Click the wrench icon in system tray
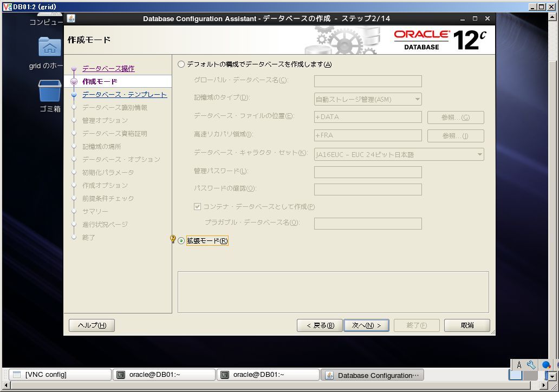This screenshot has height=392, width=559. pos(531,364)
